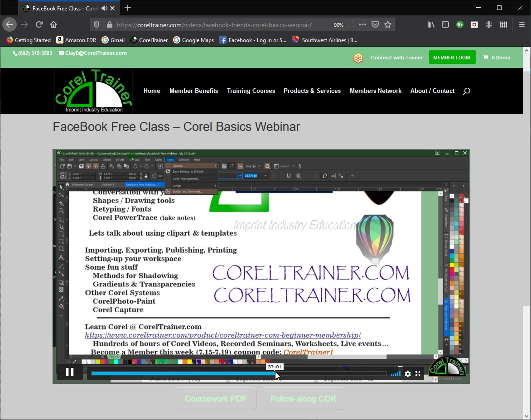The height and width of the screenshot is (420, 531).
Task: Open page actions three-dot menu
Action: (362, 24)
